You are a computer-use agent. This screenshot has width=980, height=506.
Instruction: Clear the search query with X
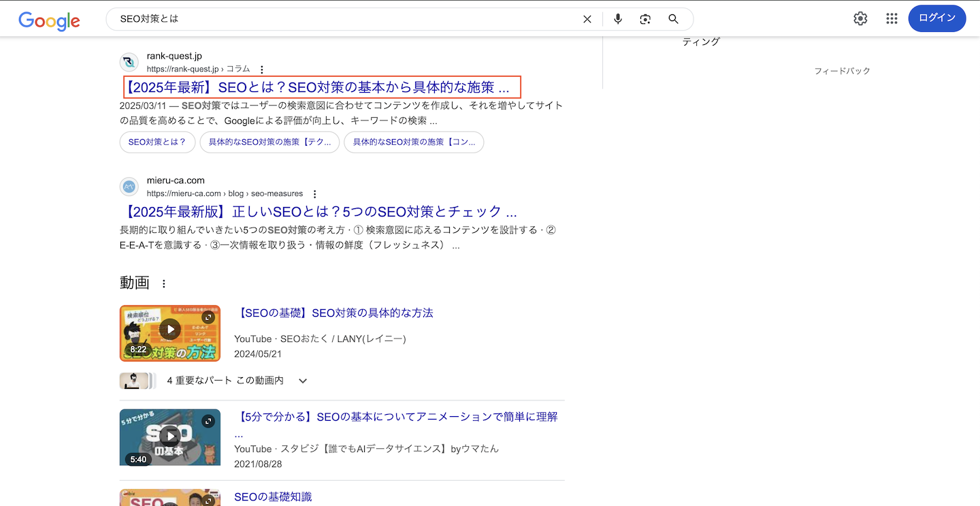click(x=587, y=19)
